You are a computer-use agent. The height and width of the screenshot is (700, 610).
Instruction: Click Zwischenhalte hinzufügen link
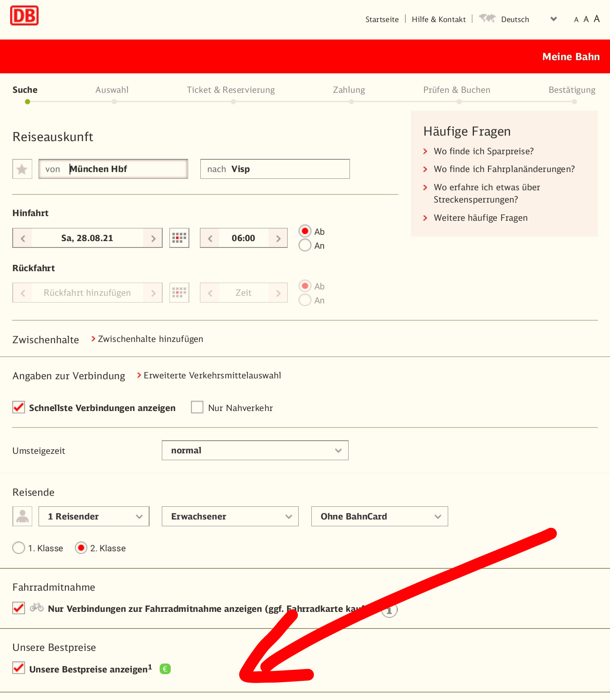point(150,339)
